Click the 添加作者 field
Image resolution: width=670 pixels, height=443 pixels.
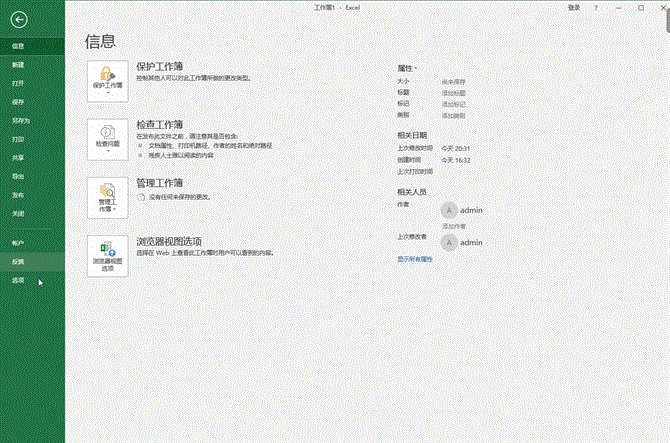(x=453, y=226)
